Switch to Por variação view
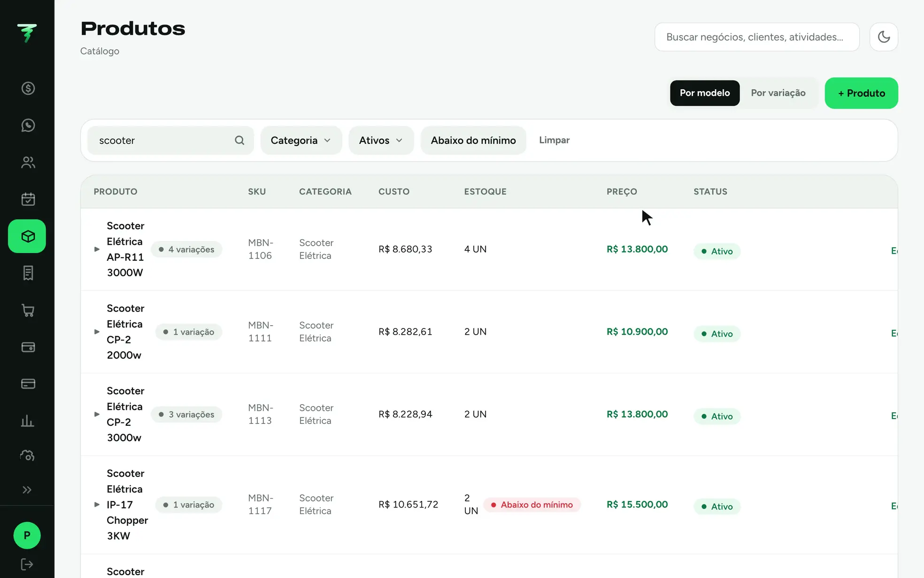Screen dimensions: 924x578 pyautogui.click(x=778, y=93)
